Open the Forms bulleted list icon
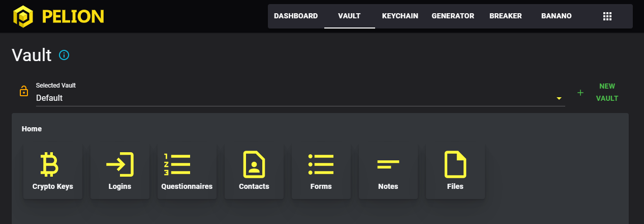Image resolution: width=644 pixels, height=224 pixels. point(321,164)
